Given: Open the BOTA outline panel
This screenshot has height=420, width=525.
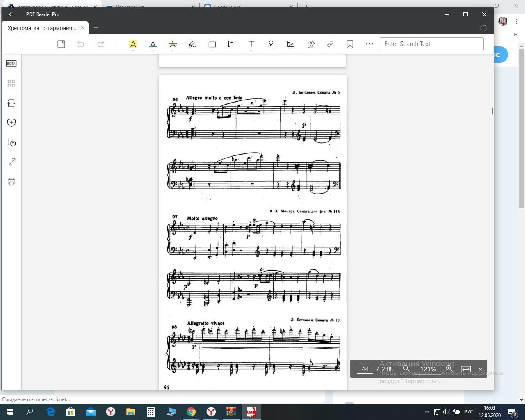Looking at the screenshot, I should 11,64.
